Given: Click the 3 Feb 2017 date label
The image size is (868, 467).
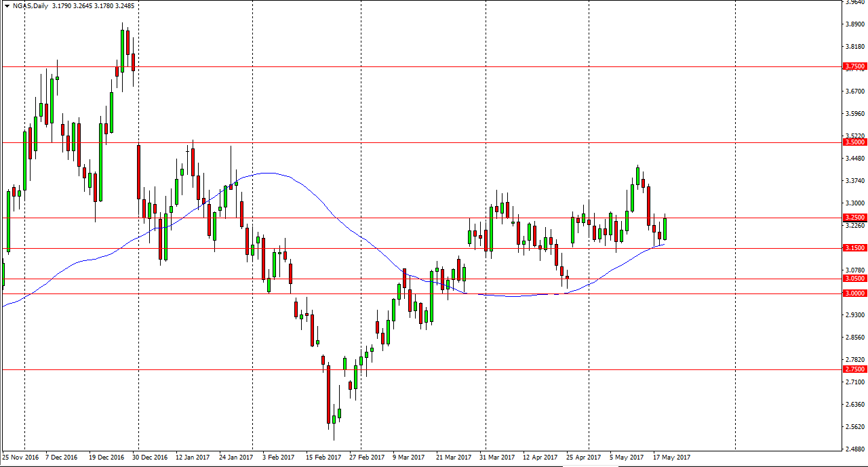Looking at the screenshot, I should pyautogui.click(x=279, y=458).
